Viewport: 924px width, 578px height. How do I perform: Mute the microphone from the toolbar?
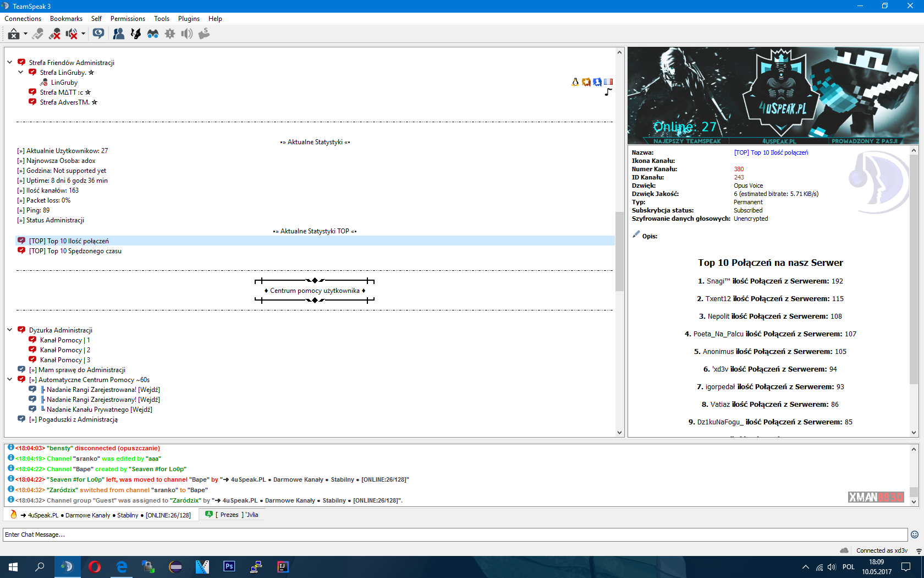[54, 34]
